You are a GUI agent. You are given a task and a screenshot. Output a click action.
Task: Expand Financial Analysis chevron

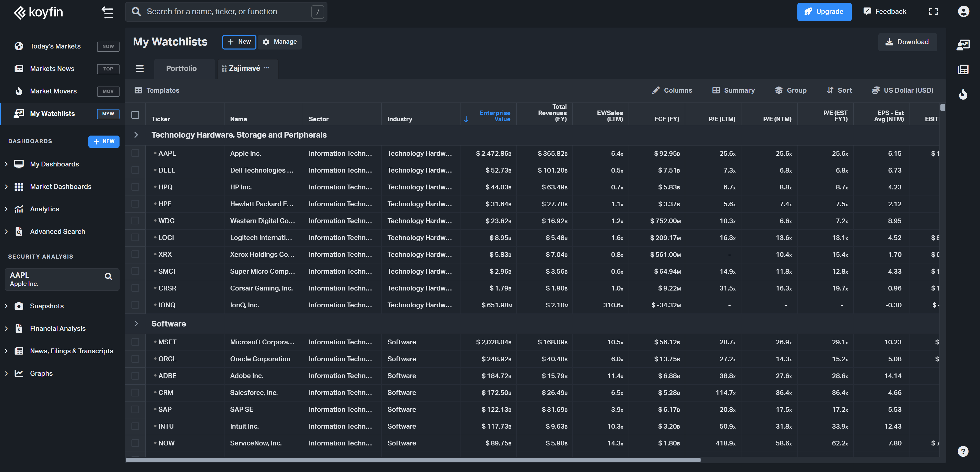click(x=6, y=328)
